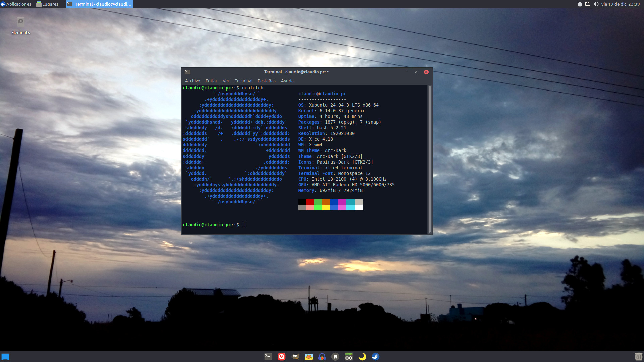Open the trash icon in bottom panel

(638, 357)
